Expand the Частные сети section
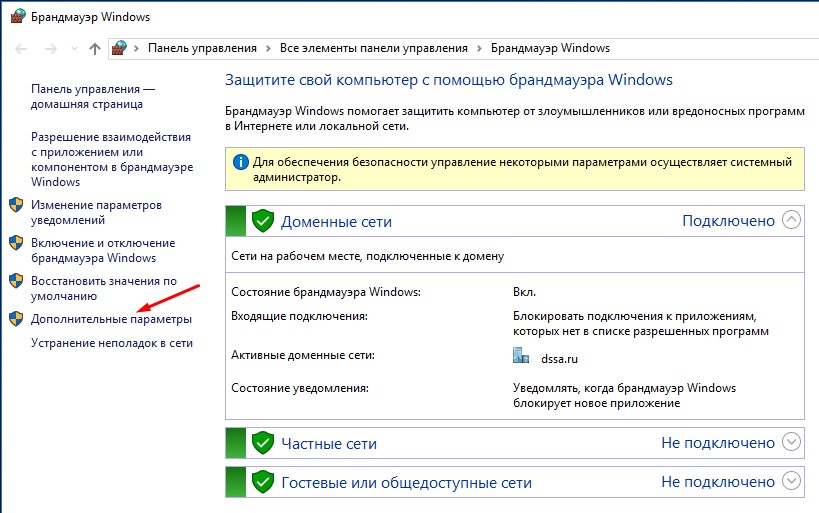This screenshot has height=513, width=819. point(792,441)
